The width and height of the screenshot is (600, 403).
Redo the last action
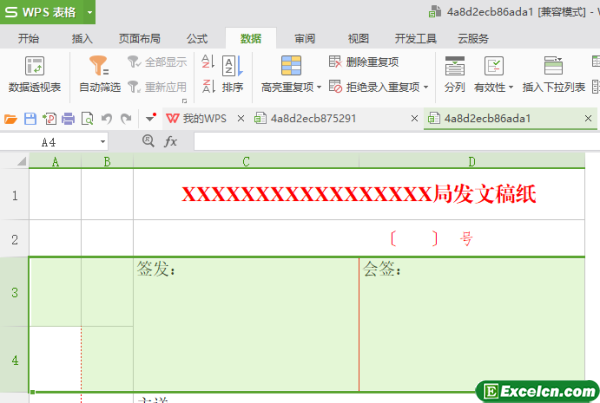click(126, 119)
